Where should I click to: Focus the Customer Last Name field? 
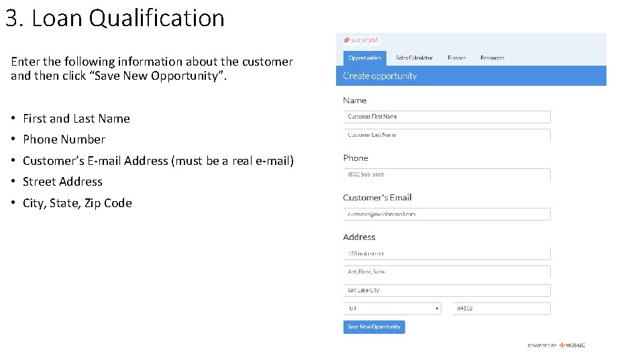click(x=447, y=135)
